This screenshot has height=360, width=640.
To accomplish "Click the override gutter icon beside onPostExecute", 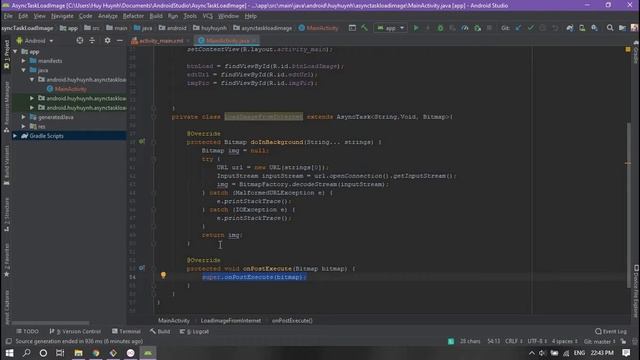I will tap(142, 268).
